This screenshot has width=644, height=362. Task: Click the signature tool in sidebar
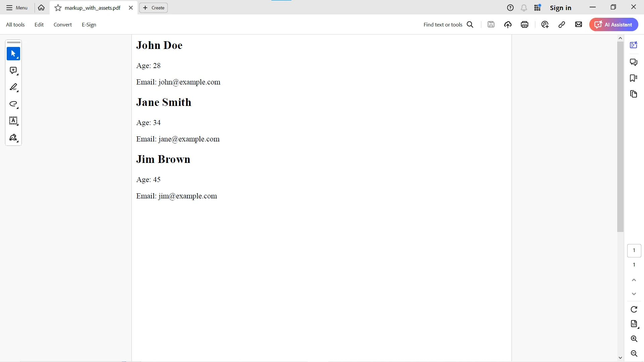pos(13,138)
